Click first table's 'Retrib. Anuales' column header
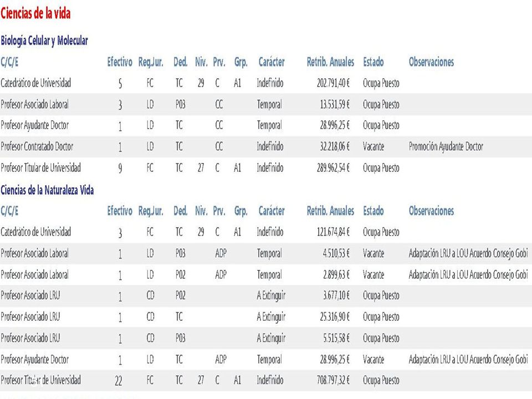The image size is (532, 399). click(330, 62)
